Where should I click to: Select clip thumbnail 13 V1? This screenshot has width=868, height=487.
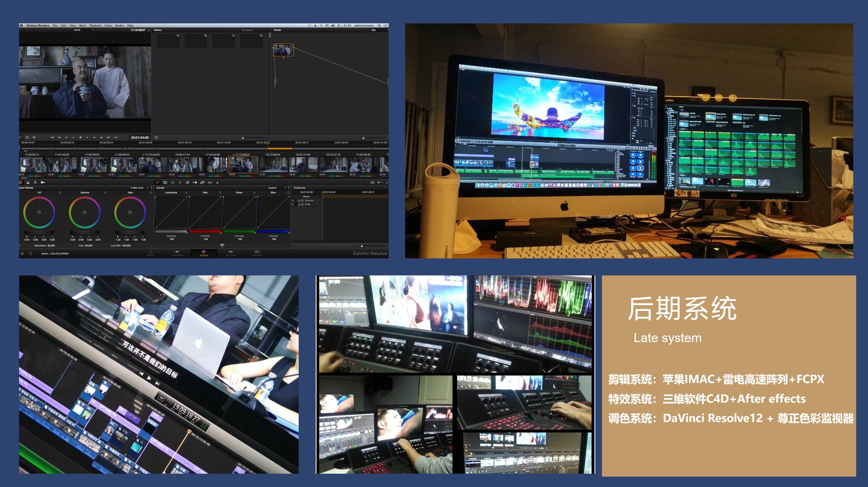[153, 165]
